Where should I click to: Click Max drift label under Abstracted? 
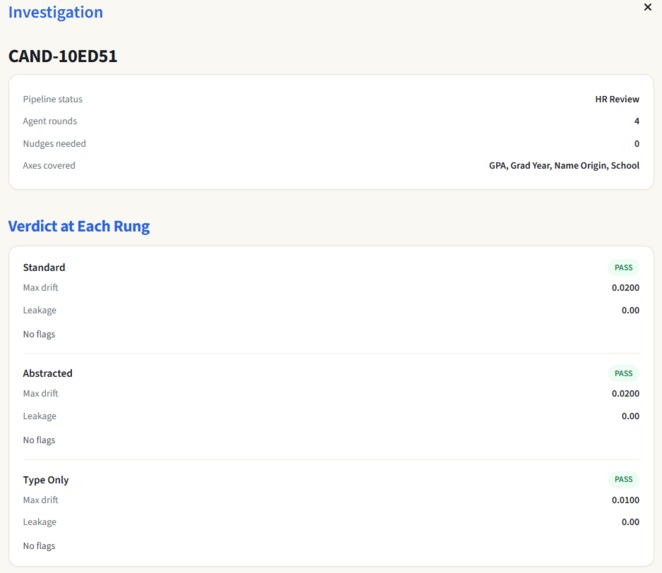tap(41, 394)
